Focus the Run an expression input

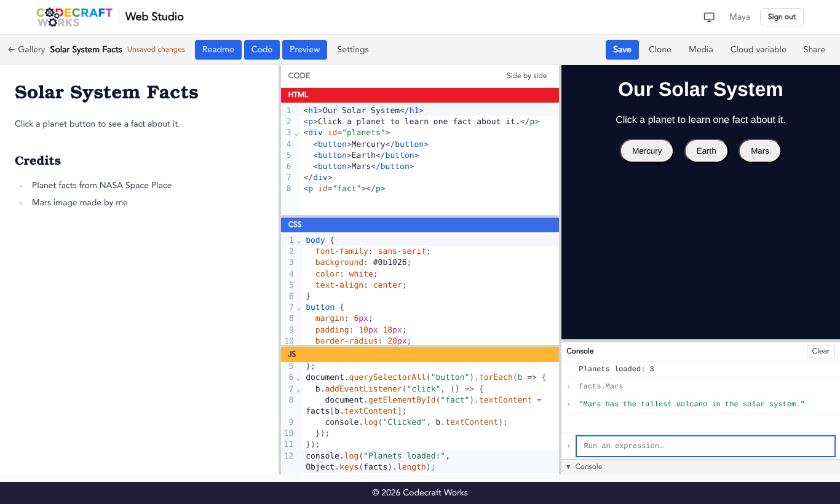(705, 446)
